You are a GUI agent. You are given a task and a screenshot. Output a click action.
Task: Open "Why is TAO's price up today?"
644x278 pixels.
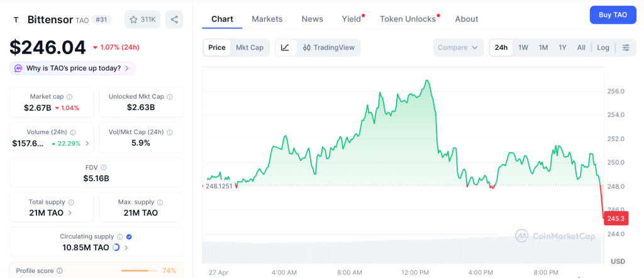click(x=73, y=68)
